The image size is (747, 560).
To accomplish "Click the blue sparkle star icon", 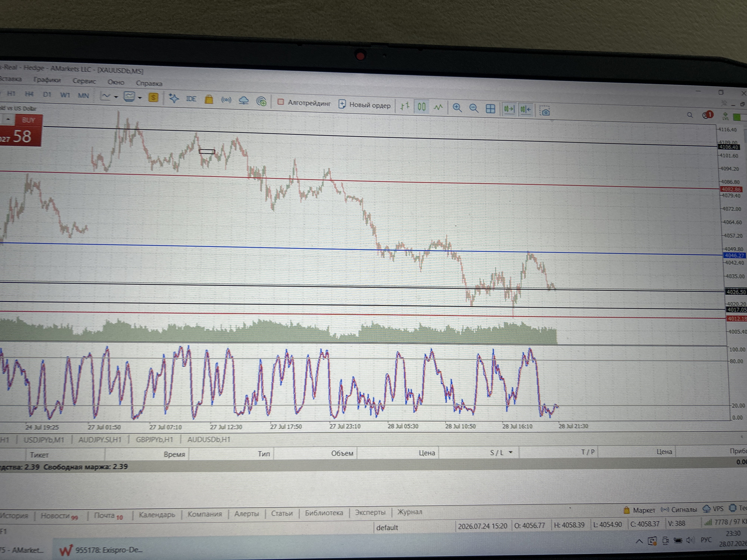I will [x=174, y=98].
